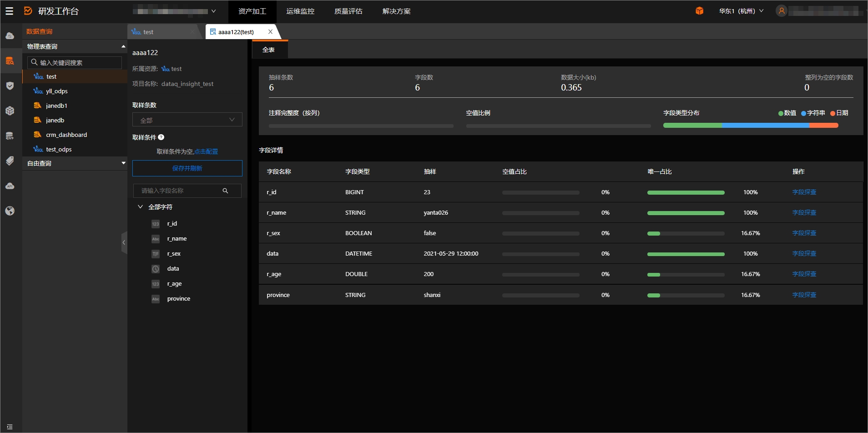Viewport: 868px width, 433px height.
Task: Click the 字段类型分布 colored bar
Action: coord(751,126)
